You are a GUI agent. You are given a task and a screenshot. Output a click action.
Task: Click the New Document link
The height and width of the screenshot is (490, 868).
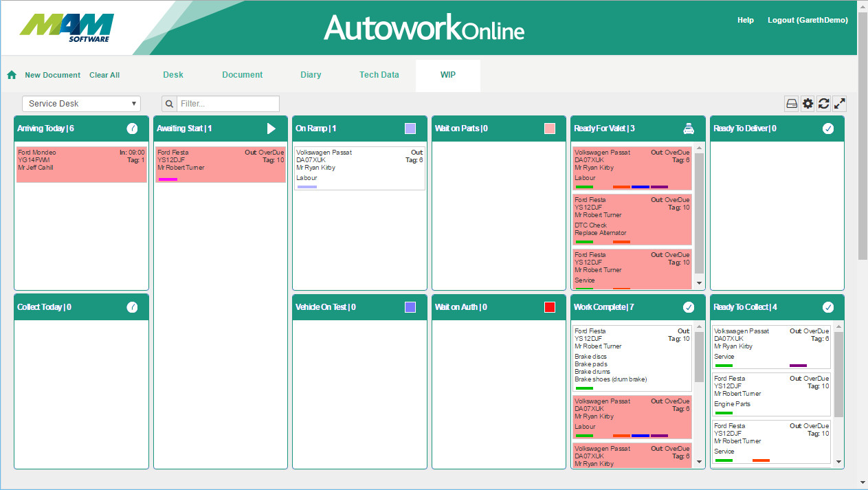52,75
